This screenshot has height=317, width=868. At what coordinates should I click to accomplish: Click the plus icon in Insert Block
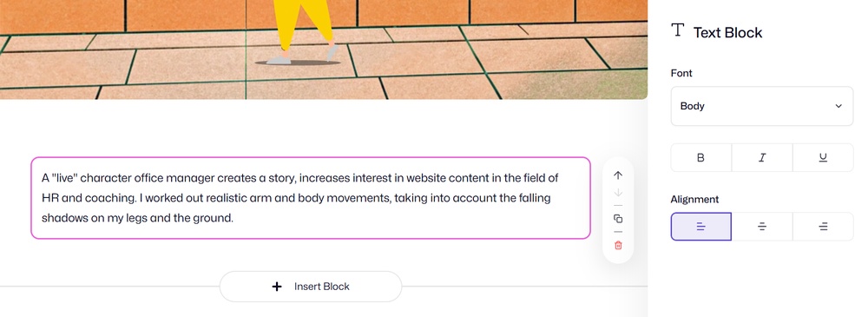pos(277,287)
